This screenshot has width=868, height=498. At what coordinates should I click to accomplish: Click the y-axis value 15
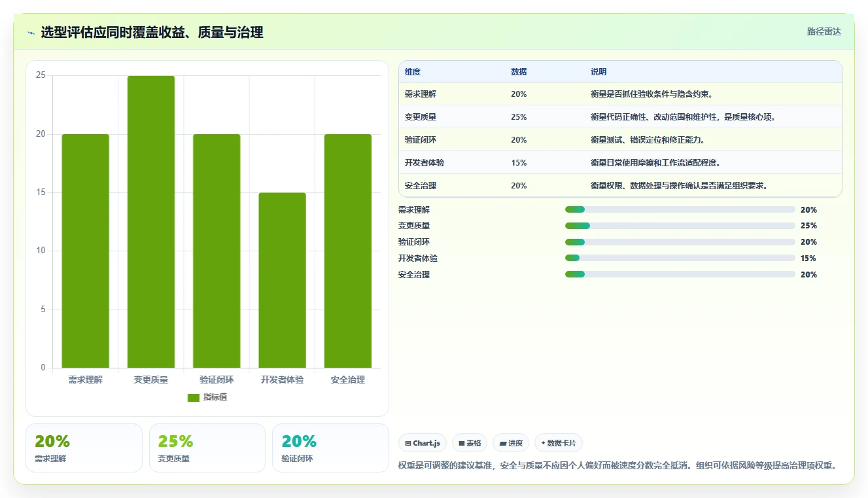point(41,192)
